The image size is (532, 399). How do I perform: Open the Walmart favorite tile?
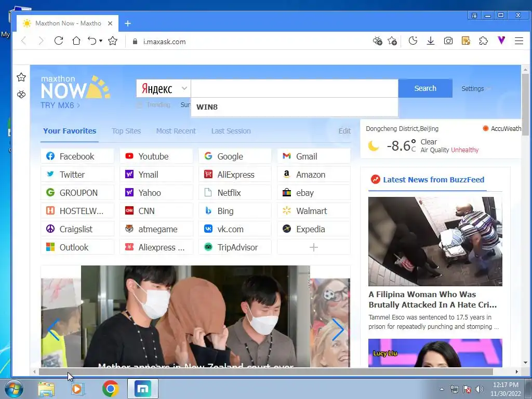tap(314, 211)
